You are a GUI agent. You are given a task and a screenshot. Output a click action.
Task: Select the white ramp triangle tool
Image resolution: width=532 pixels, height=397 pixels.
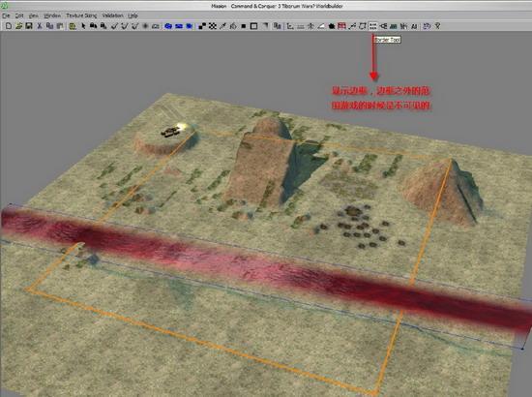tap(321, 26)
